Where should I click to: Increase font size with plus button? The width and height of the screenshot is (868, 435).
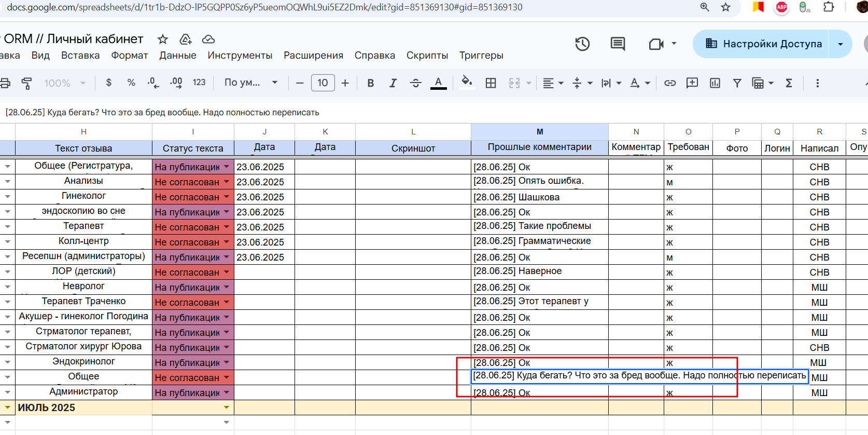click(x=345, y=83)
